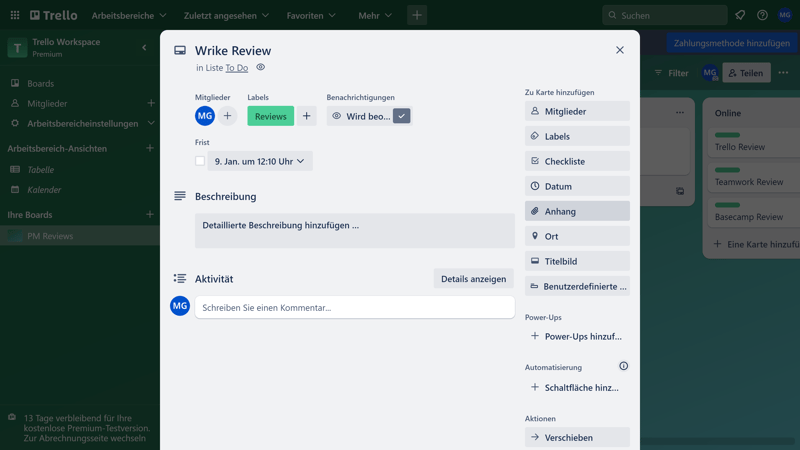This screenshot has height=450, width=800.
Task: Click Zahlungsmethode hinzufügen button
Action: click(732, 43)
